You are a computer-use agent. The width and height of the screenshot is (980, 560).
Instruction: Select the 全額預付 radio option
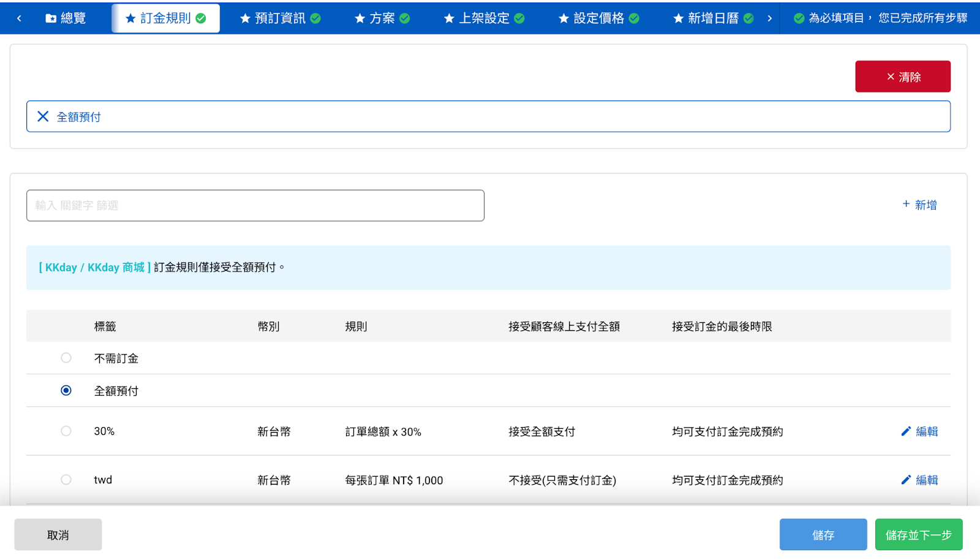pos(66,390)
